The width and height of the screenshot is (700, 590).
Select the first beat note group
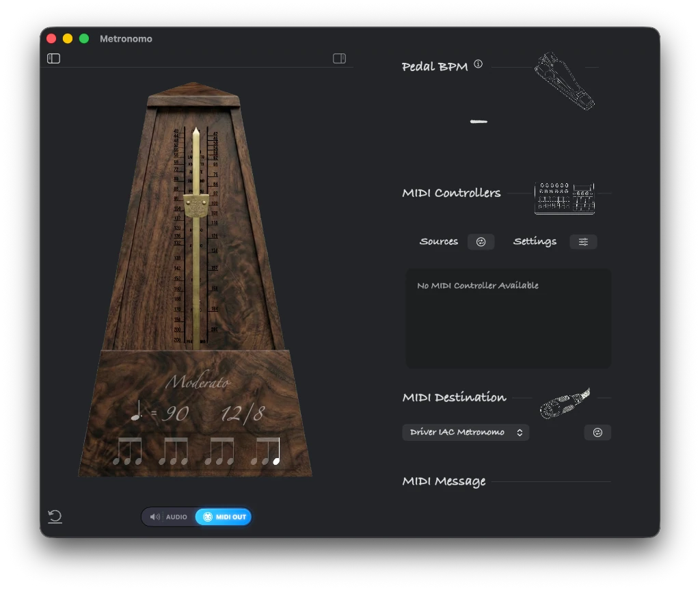[x=128, y=451]
